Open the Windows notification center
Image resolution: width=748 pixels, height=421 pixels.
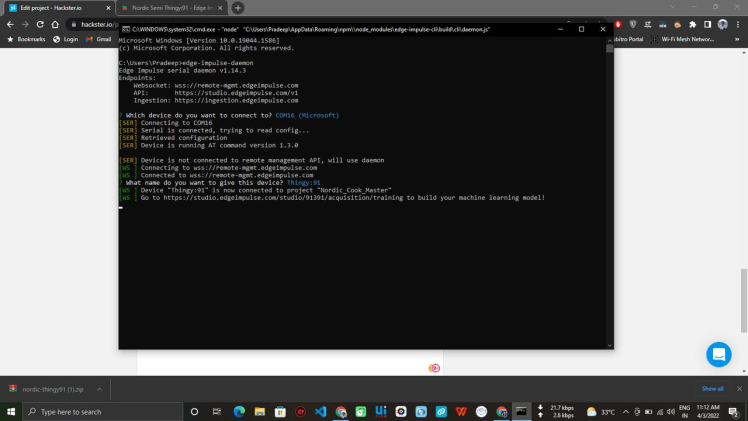[x=734, y=411]
